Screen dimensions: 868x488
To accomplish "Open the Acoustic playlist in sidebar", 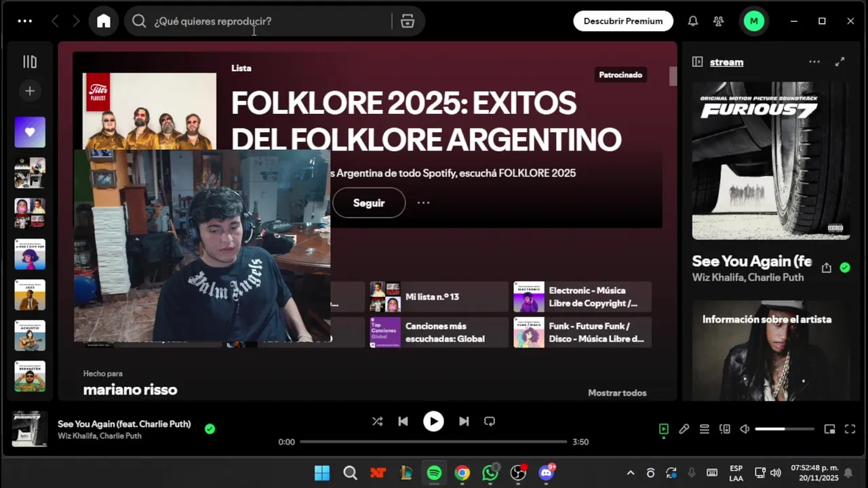I will [x=30, y=335].
